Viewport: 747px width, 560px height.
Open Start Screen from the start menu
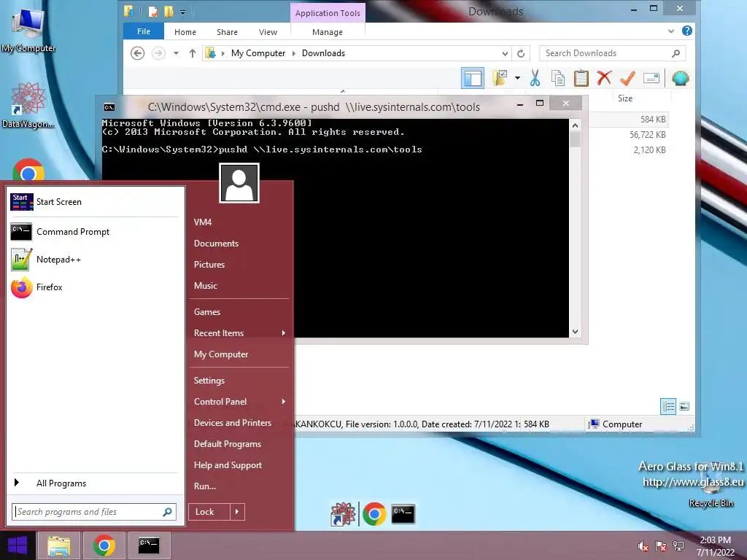pyautogui.click(x=94, y=202)
